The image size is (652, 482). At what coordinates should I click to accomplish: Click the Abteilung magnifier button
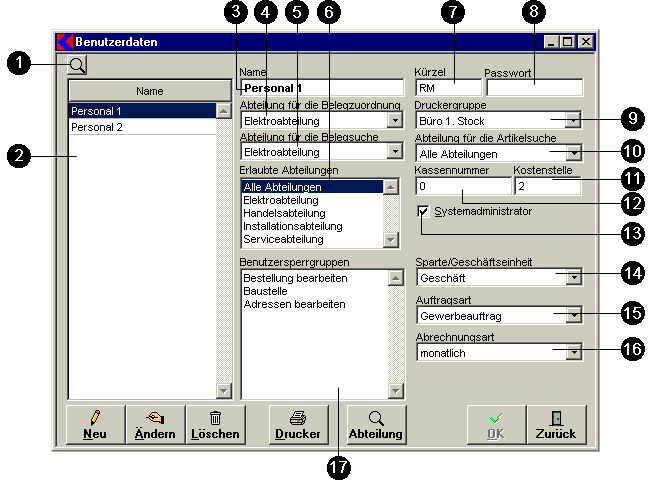375,424
